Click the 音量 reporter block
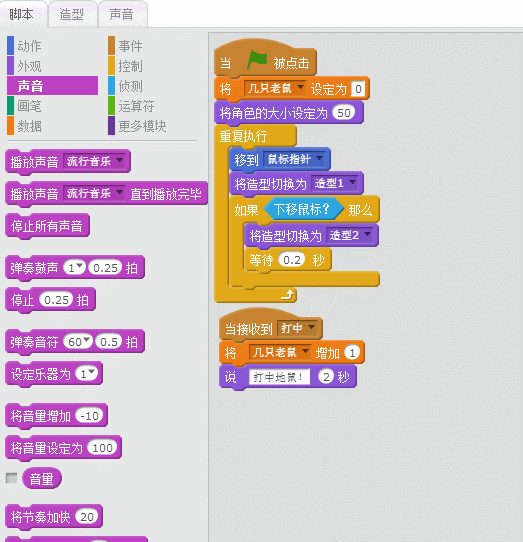Image resolution: width=523 pixels, height=542 pixels. tap(42, 478)
